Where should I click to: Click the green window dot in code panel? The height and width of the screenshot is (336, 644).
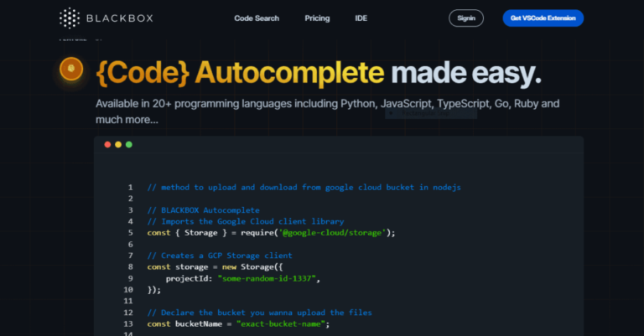[129, 144]
